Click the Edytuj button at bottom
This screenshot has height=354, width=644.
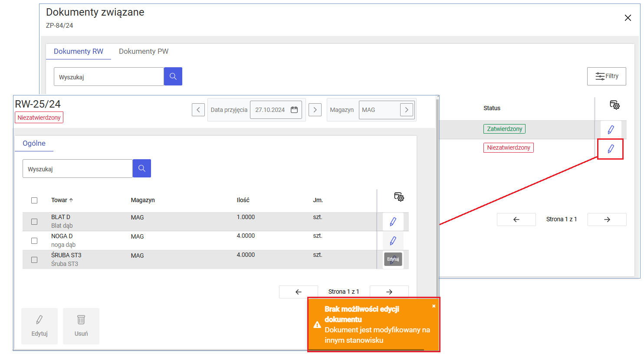tap(39, 326)
